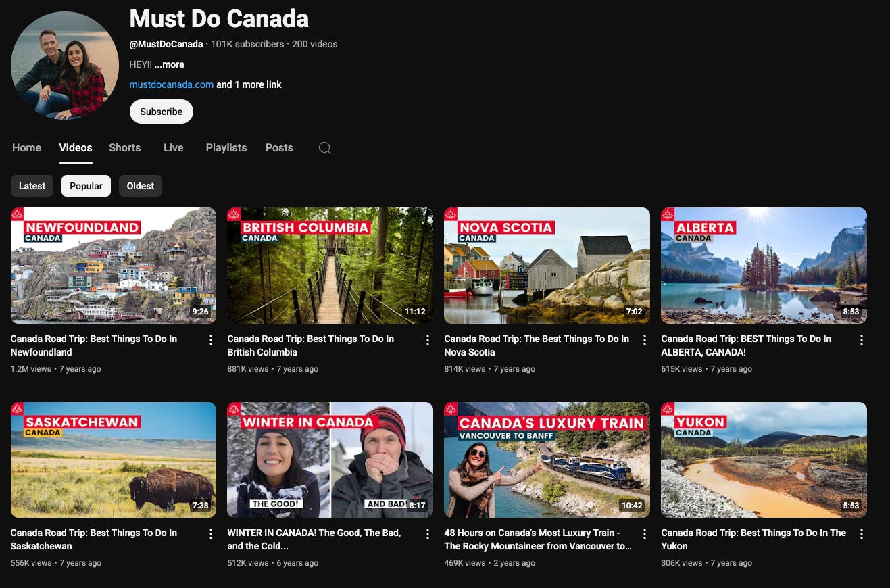Click '512K views • 6 years ago' text

[x=273, y=563]
